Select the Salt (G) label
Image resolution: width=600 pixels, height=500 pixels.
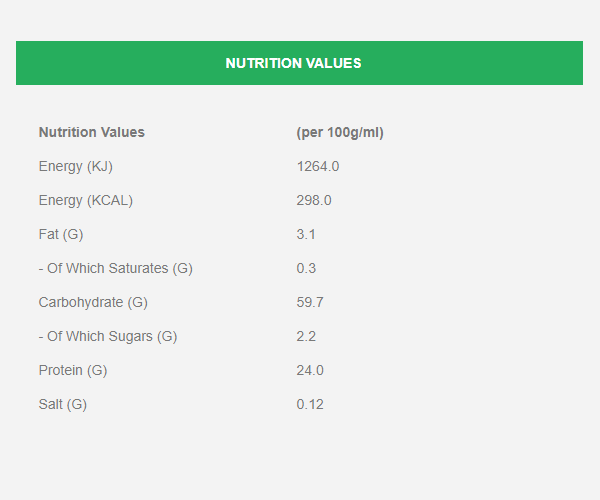[63, 405]
